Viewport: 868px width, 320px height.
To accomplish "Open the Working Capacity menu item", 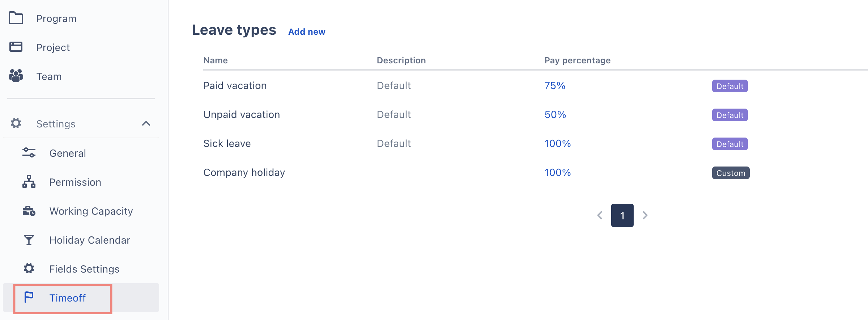I will coord(91,211).
